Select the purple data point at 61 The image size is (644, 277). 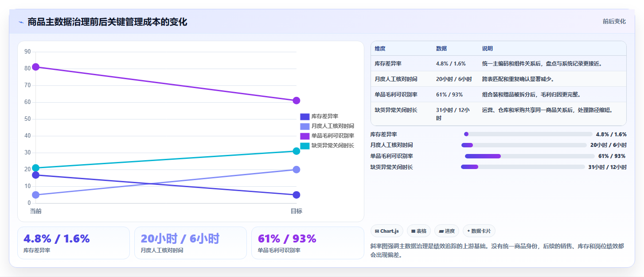click(297, 100)
